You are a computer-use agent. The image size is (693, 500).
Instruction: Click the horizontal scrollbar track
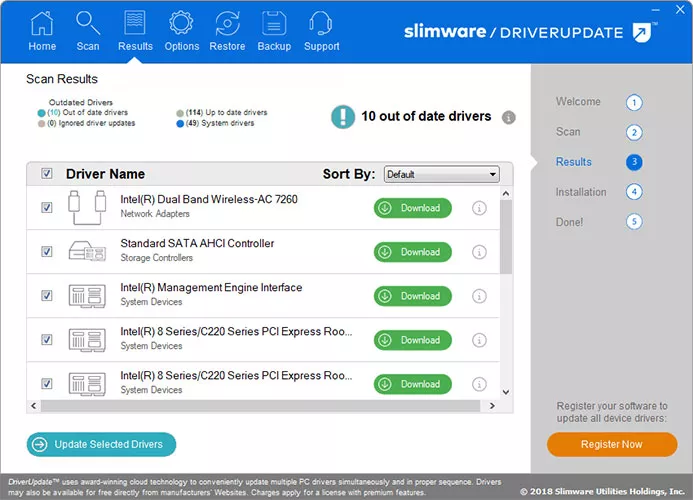coord(261,406)
